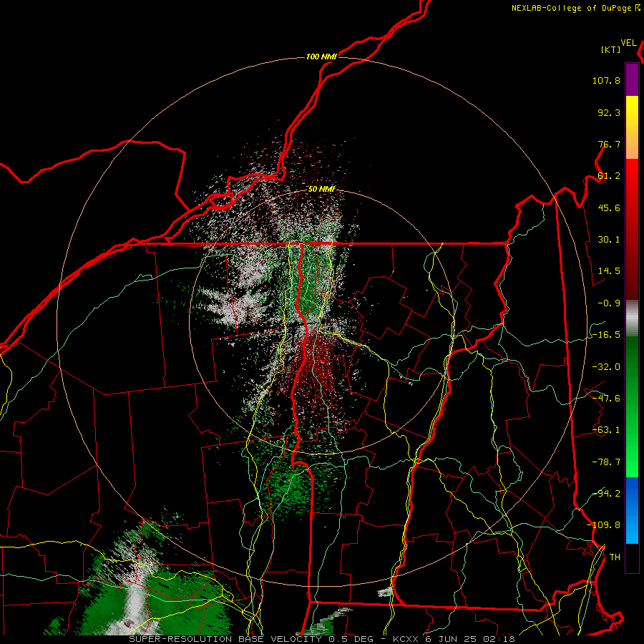Click the 50 NMI range ring label
Viewport: 644px width, 644px height.
(321, 189)
